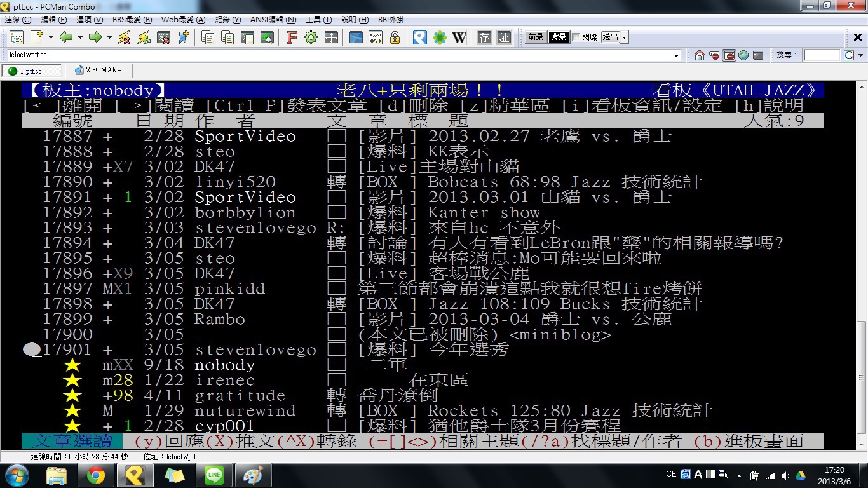The width and height of the screenshot is (868, 488).
Task: Open Google Chrome from the taskbar
Action: point(96,475)
